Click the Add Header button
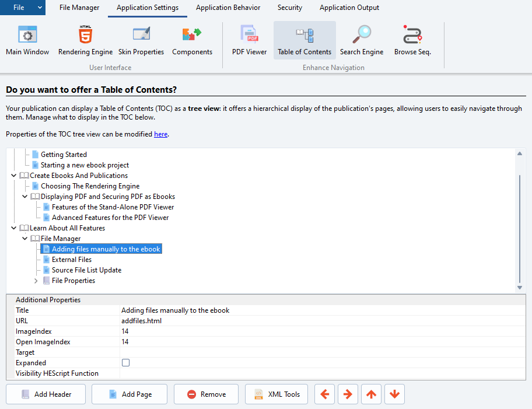Screen dimensions: 532x409 coord(46,394)
